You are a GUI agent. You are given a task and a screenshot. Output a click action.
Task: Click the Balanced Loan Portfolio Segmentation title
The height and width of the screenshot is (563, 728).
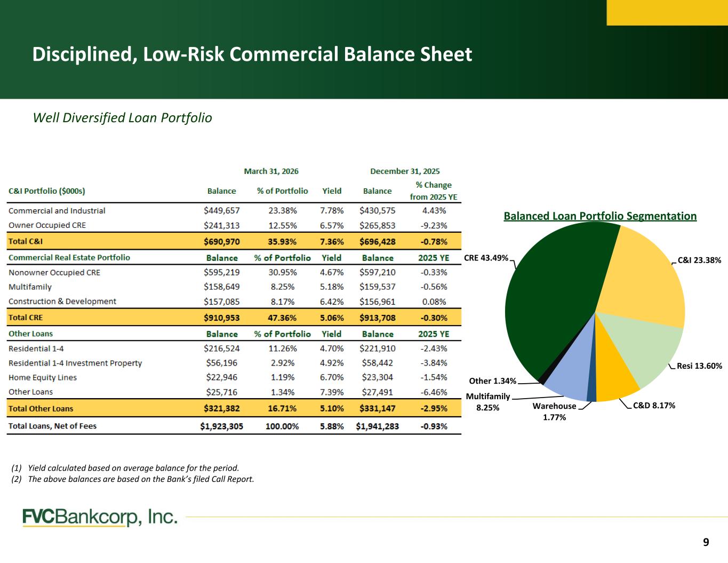point(600,216)
